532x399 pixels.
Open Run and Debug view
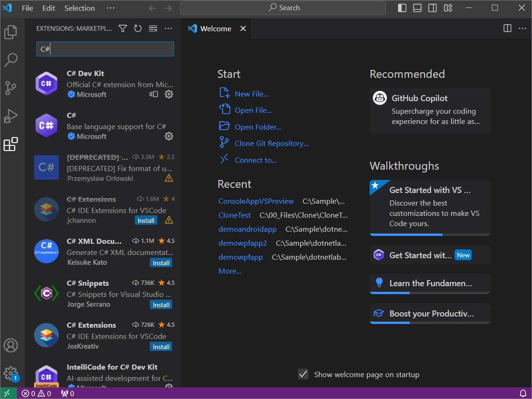tap(11, 116)
